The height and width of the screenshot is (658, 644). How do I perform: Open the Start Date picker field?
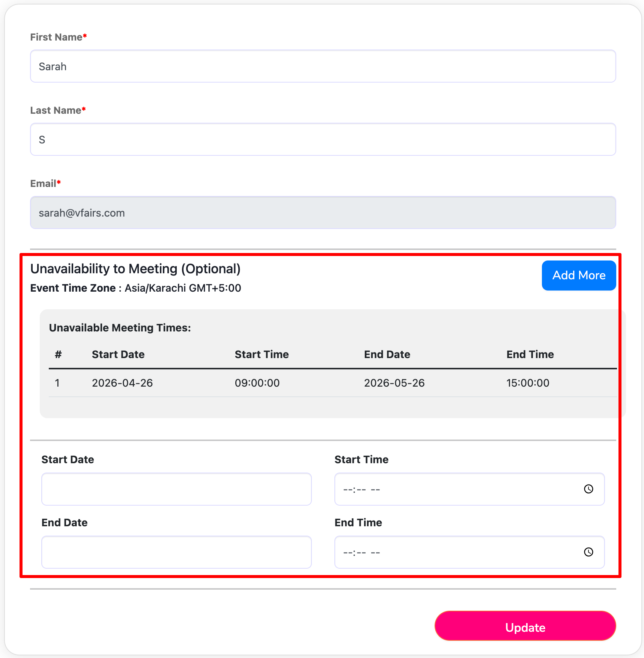(x=176, y=489)
